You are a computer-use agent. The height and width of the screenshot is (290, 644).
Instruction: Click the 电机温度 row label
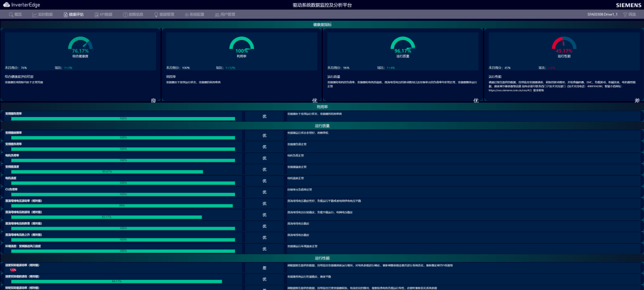[x=11, y=178]
